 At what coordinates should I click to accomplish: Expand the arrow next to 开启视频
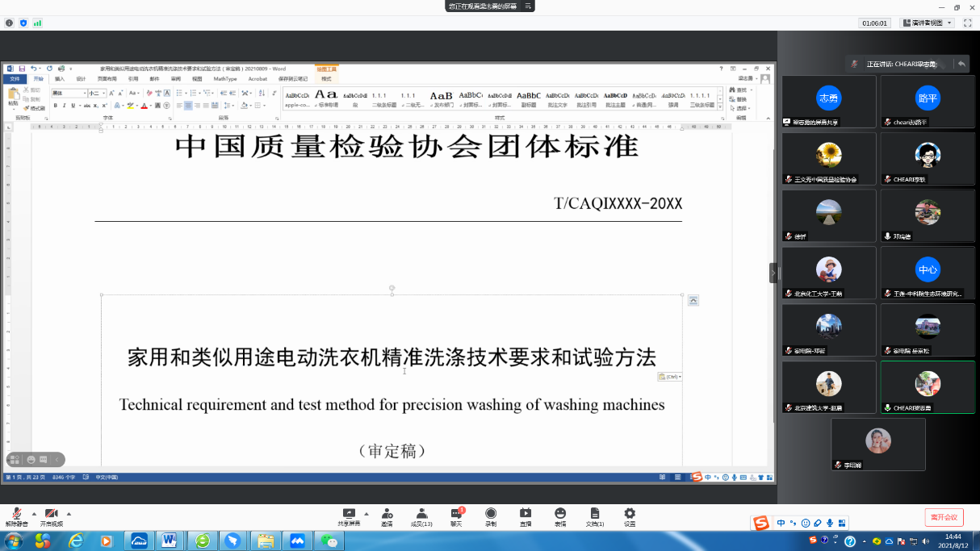tap(69, 513)
